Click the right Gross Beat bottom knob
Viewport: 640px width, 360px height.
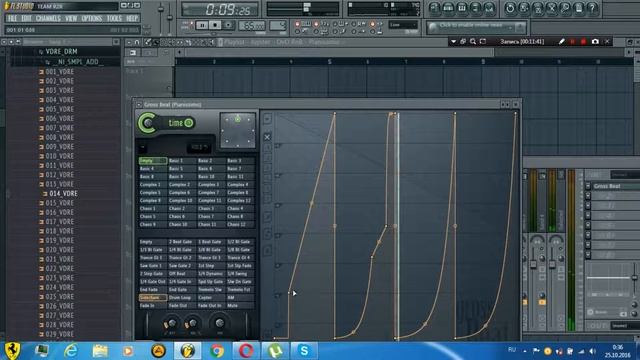tap(220, 323)
